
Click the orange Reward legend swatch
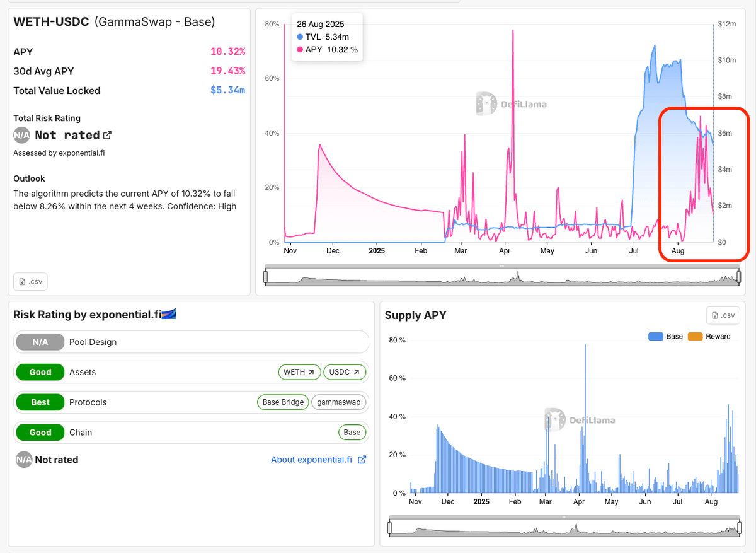(x=695, y=337)
